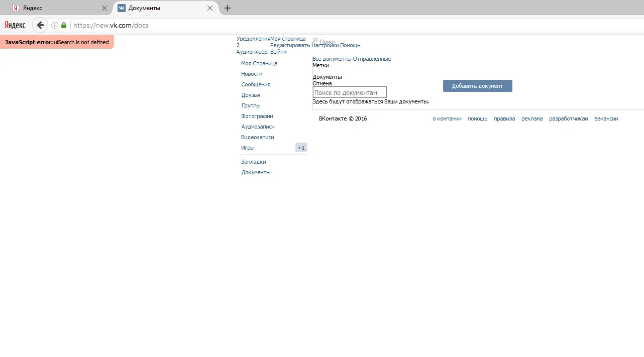Click the notification count 2
This screenshot has width=644, height=357.
tap(238, 45)
